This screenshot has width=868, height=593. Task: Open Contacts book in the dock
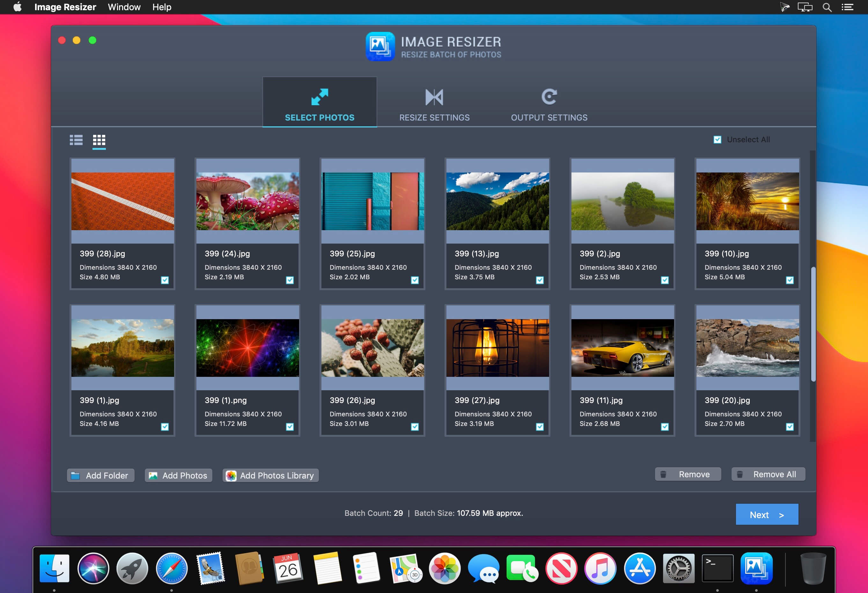click(x=249, y=568)
